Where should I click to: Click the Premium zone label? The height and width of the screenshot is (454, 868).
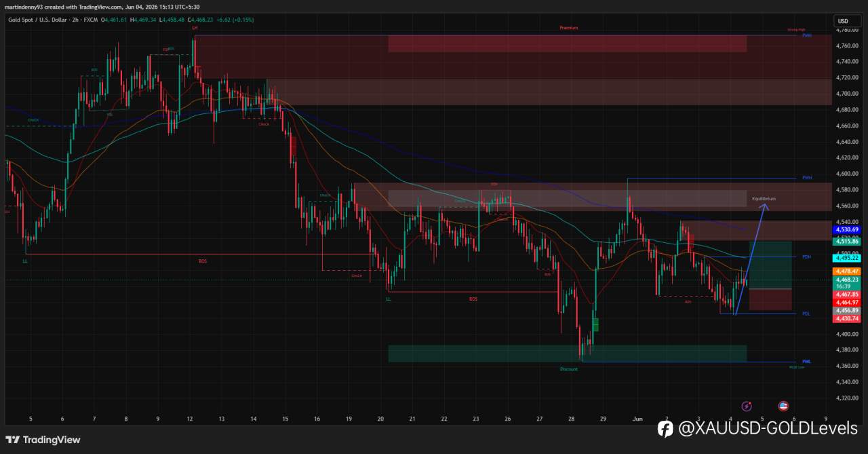pos(568,28)
